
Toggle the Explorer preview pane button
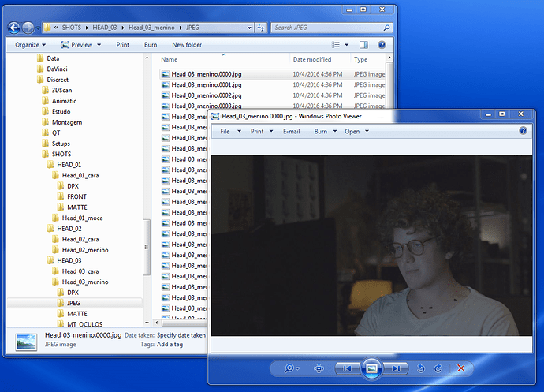[x=364, y=45]
